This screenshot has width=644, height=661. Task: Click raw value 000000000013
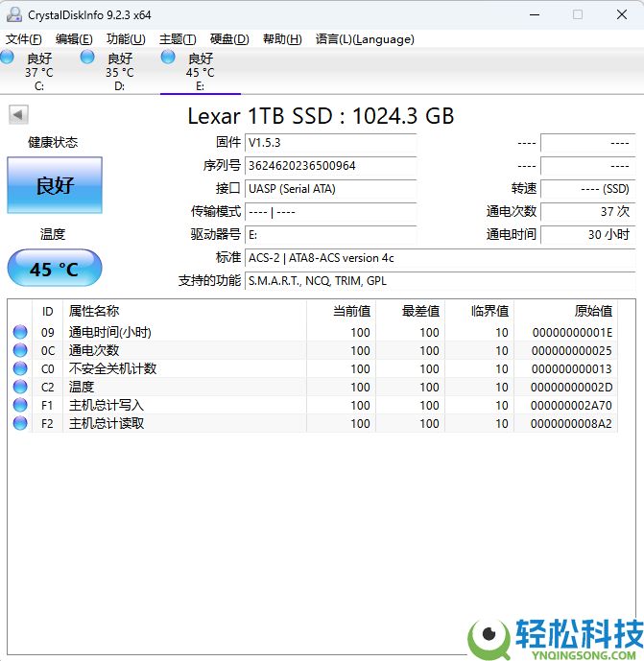571,368
